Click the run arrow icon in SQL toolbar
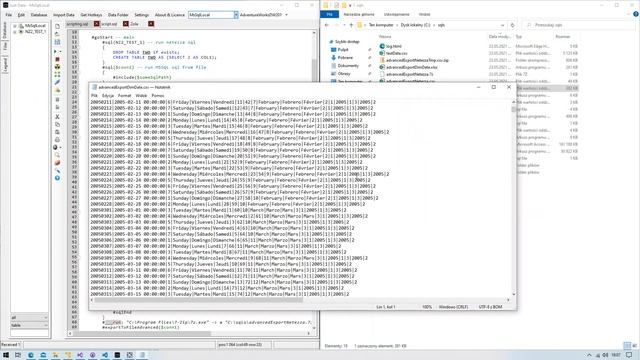The width and height of the screenshot is (640, 360). (56, 51)
